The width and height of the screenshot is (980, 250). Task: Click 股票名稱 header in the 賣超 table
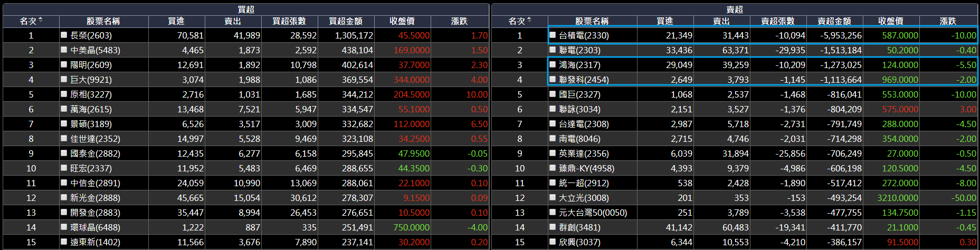point(592,21)
